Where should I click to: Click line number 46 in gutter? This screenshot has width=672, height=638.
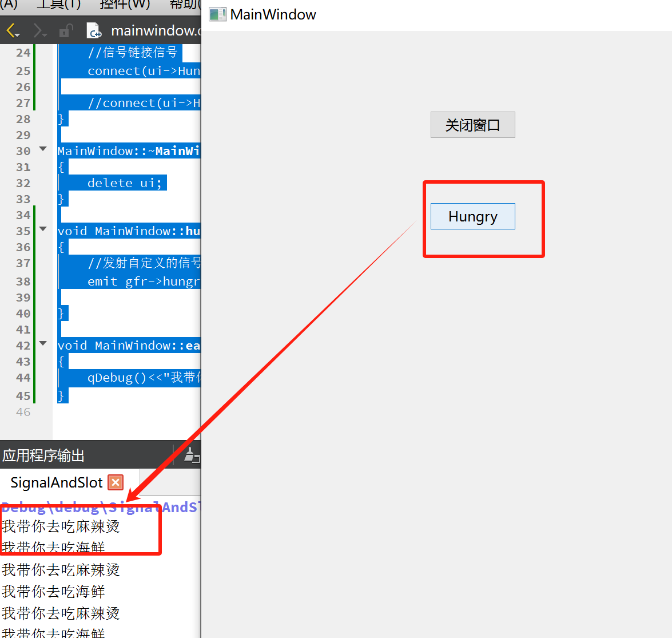(x=23, y=412)
